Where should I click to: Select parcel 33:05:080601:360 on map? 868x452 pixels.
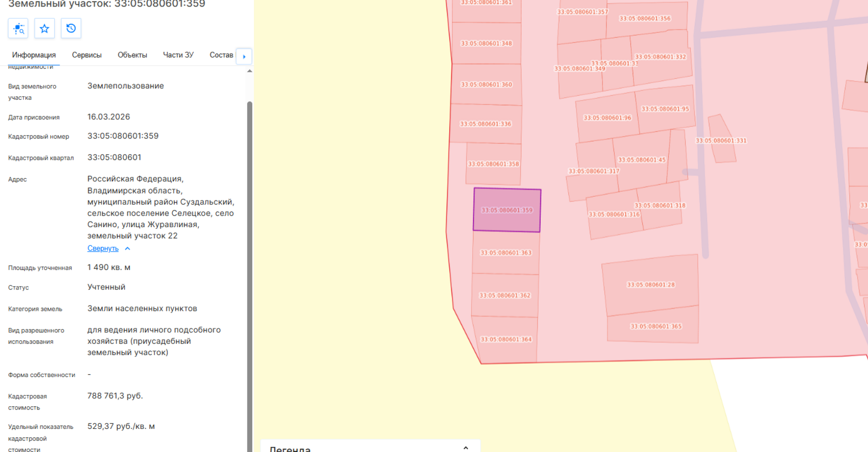point(486,84)
